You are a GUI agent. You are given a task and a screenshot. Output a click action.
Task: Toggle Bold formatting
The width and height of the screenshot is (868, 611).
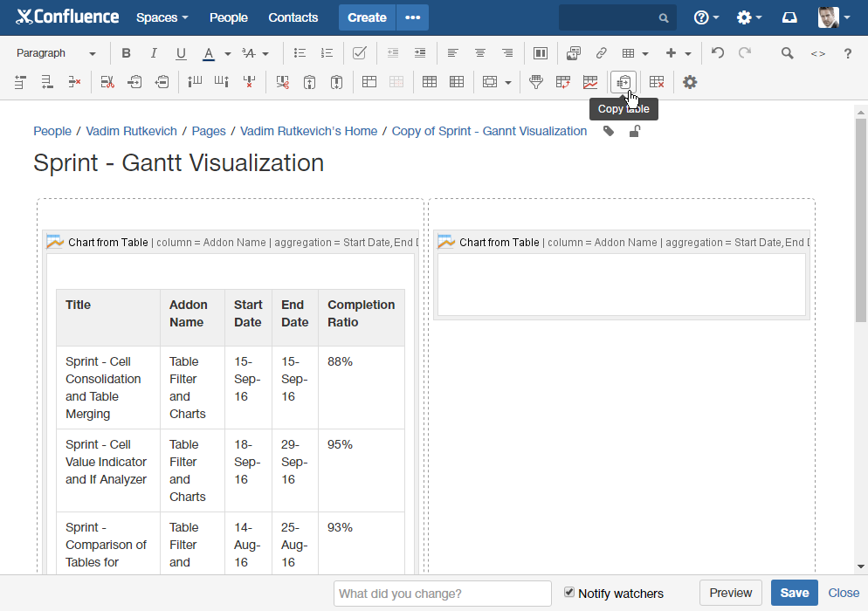pyautogui.click(x=127, y=53)
